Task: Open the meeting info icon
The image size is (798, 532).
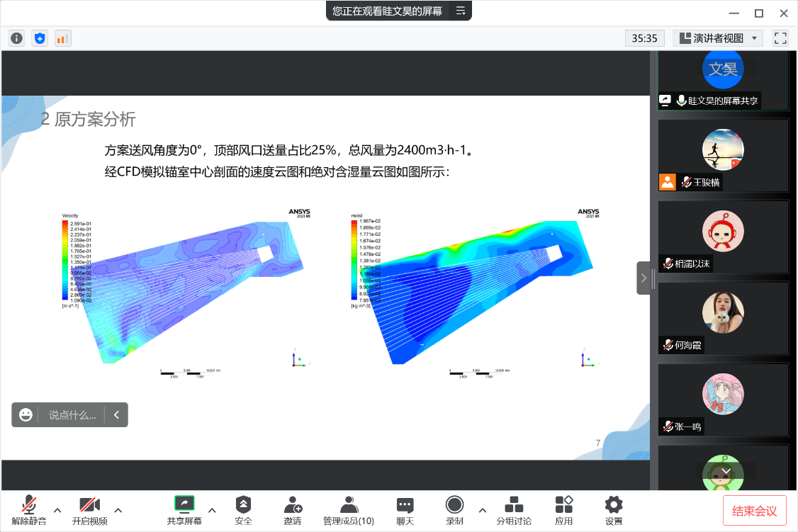Action: pos(16,38)
